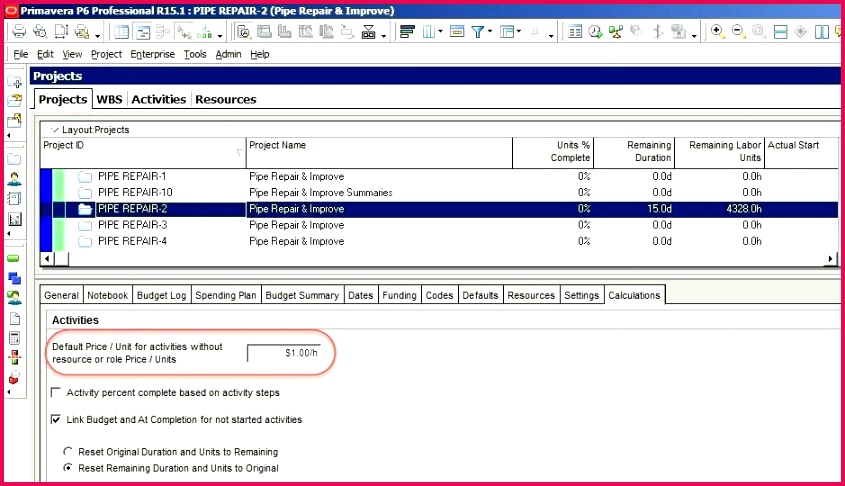Open the Filter dropdown arrow
This screenshot has height=486, width=845.
point(490,32)
